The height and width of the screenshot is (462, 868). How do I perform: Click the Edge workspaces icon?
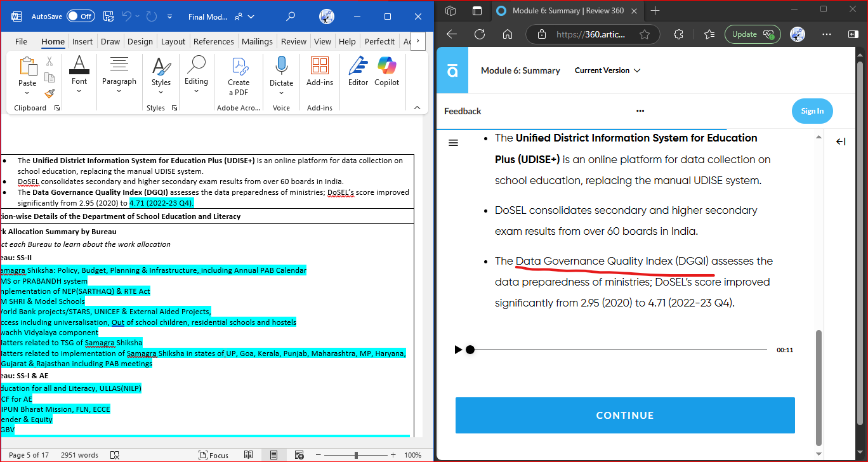[x=451, y=10]
